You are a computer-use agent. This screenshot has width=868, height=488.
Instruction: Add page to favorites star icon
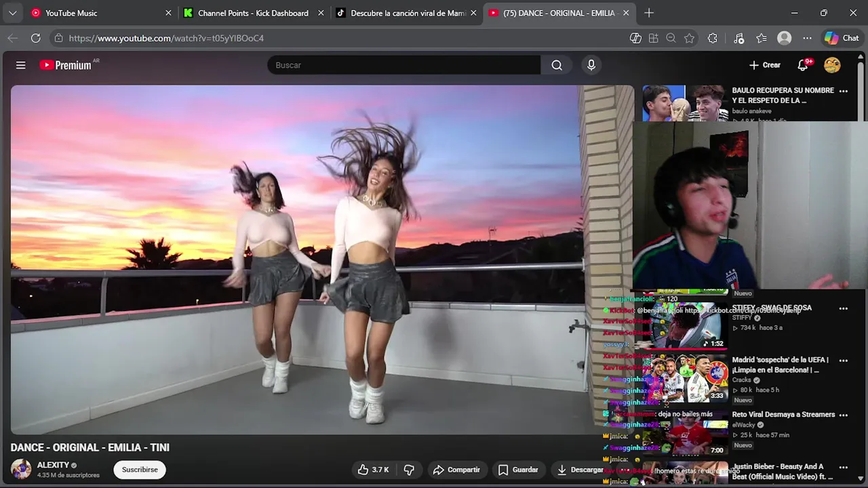coord(690,39)
